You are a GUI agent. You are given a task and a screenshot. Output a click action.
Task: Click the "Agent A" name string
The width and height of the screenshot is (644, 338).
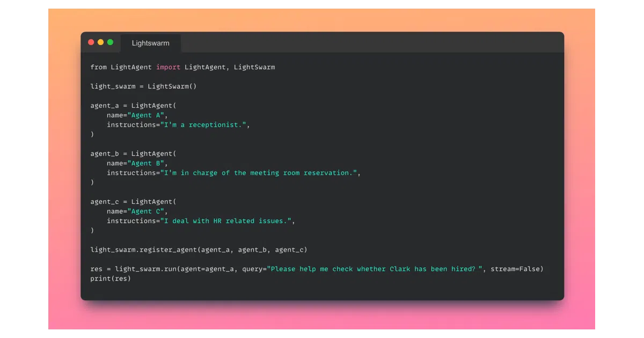tap(148, 115)
